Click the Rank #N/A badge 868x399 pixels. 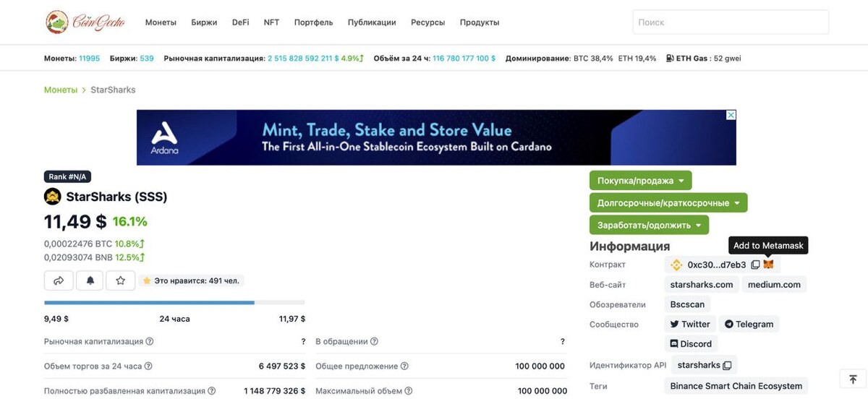pos(68,176)
